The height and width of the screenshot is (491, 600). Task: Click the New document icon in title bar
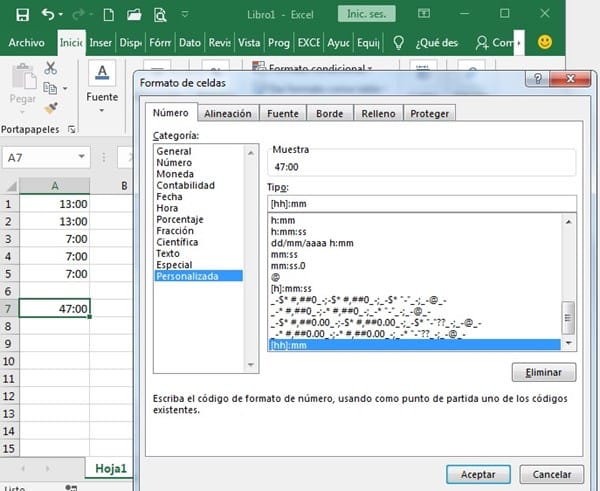(110, 16)
